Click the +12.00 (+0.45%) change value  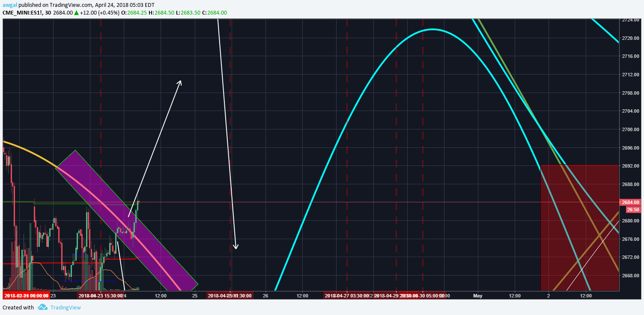pos(101,13)
